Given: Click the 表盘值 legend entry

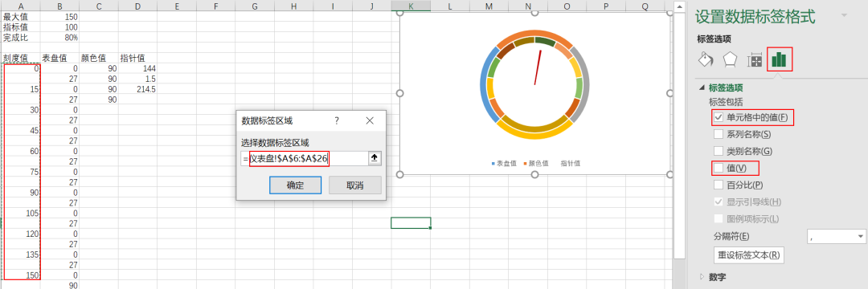Looking at the screenshot, I should click(x=504, y=164).
